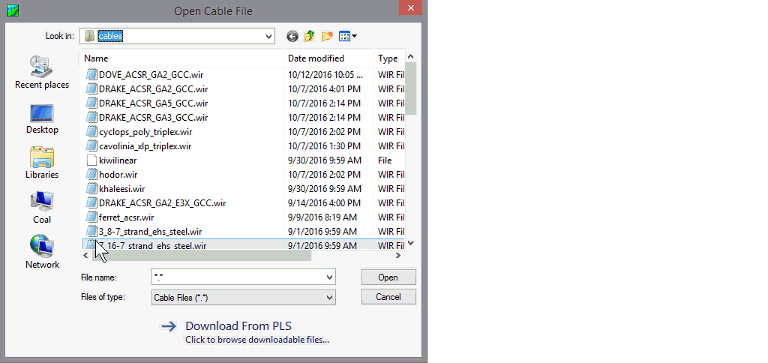768x363 pixels.
Task: Open Coal computer in sidebar
Action: click(42, 208)
